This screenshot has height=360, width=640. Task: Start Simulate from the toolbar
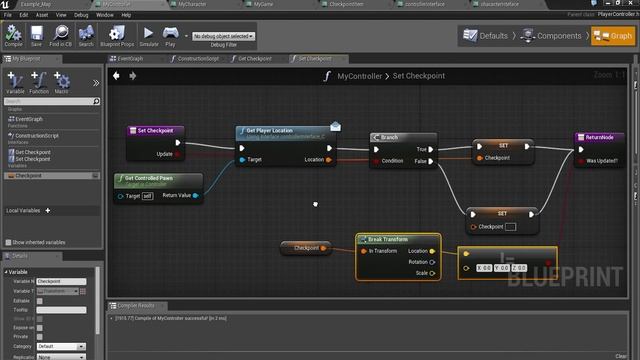(x=149, y=36)
